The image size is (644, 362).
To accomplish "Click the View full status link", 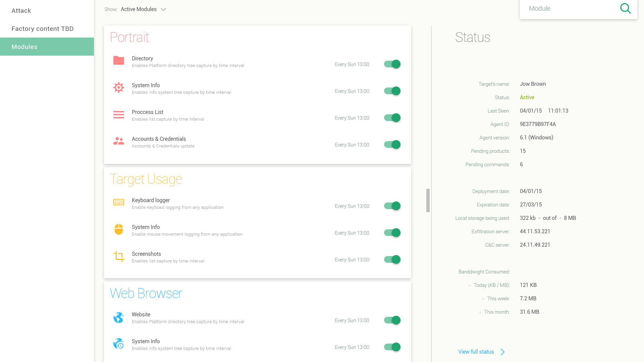I will click(x=476, y=352).
